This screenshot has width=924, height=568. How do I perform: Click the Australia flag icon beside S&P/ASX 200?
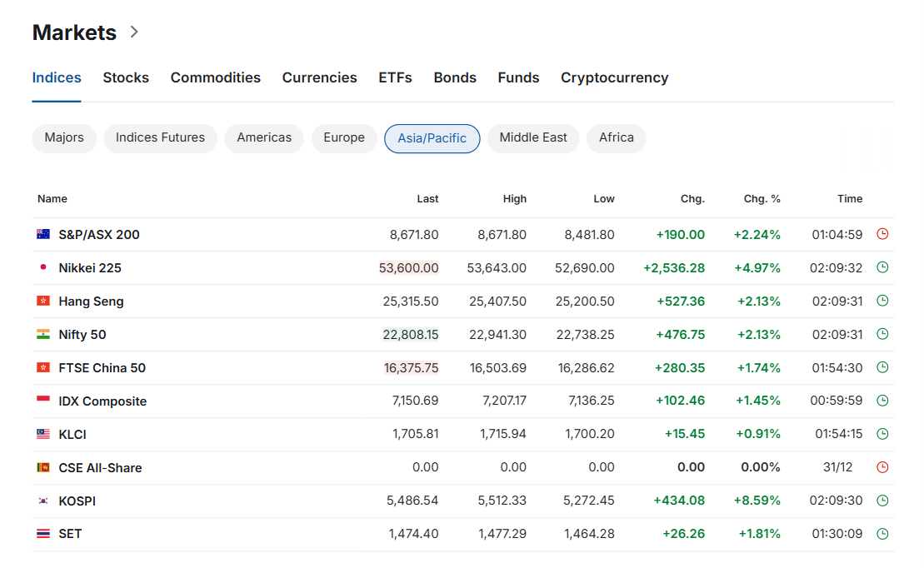tap(43, 234)
